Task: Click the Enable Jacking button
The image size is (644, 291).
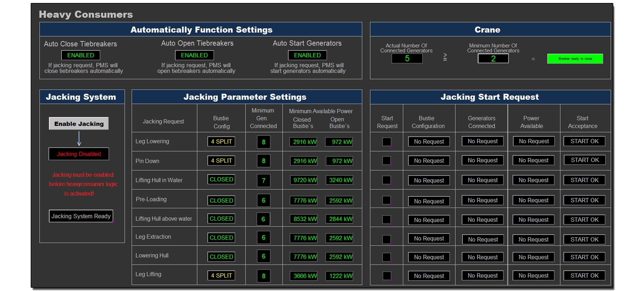Action: 79,124
